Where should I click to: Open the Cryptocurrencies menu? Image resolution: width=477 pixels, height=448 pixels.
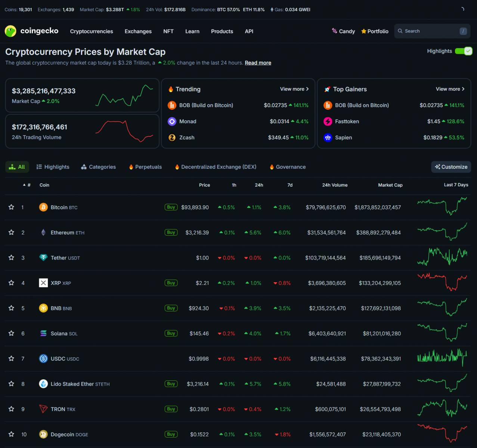(92, 31)
